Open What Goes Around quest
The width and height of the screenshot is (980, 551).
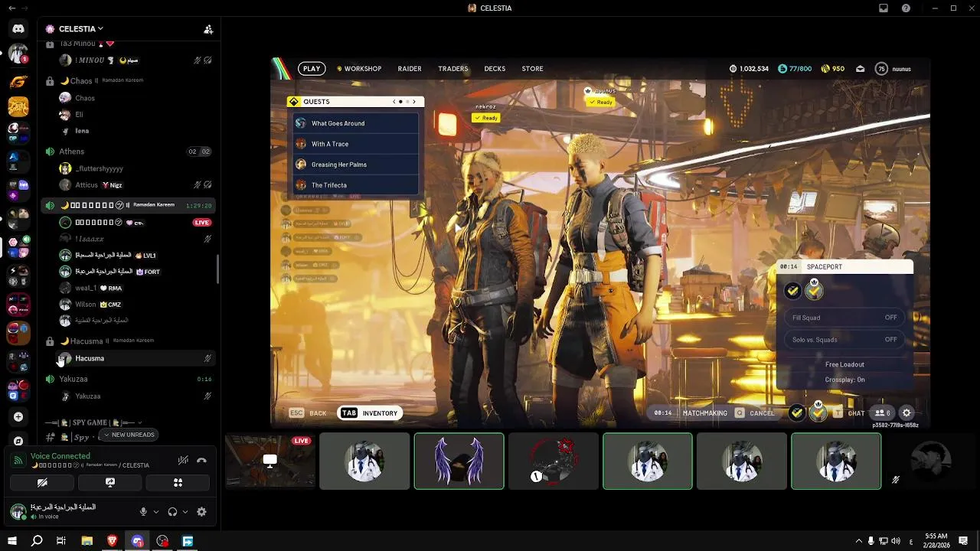356,123
